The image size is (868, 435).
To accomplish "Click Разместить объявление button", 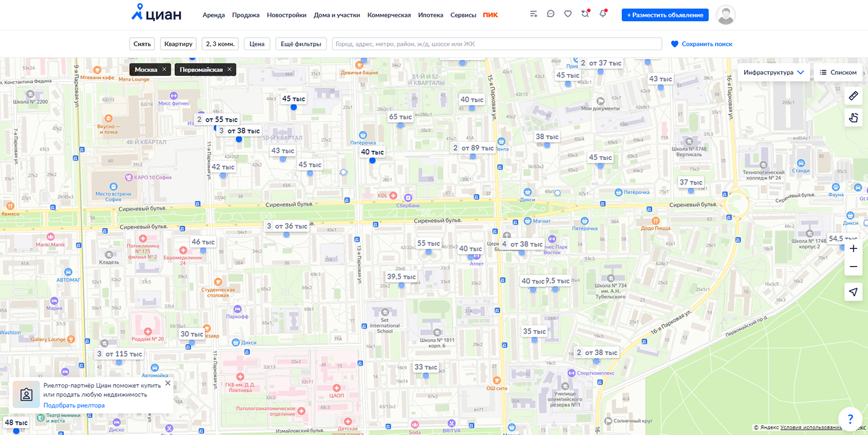I will pyautogui.click(x=665, y=15).
